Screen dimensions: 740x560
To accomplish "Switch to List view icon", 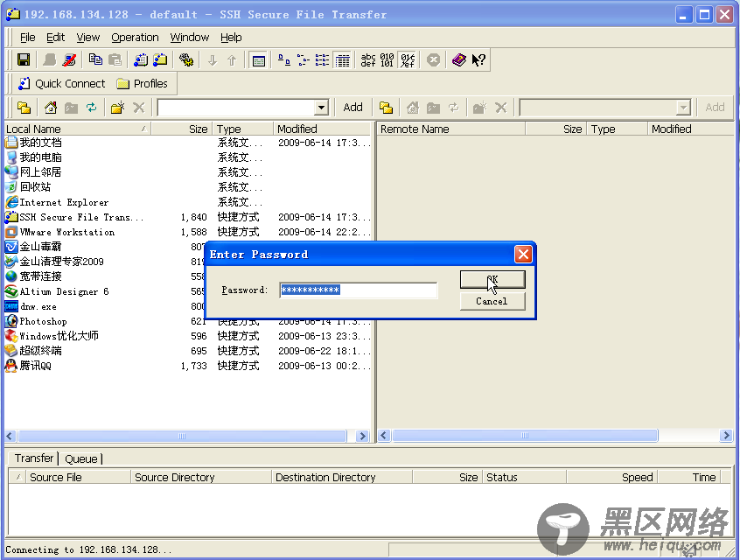I will (x=323, y=60).
